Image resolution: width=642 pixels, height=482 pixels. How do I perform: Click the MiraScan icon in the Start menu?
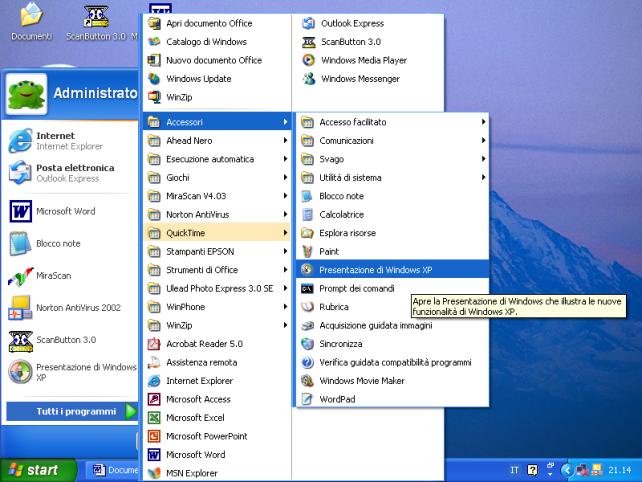coord(20,276)
